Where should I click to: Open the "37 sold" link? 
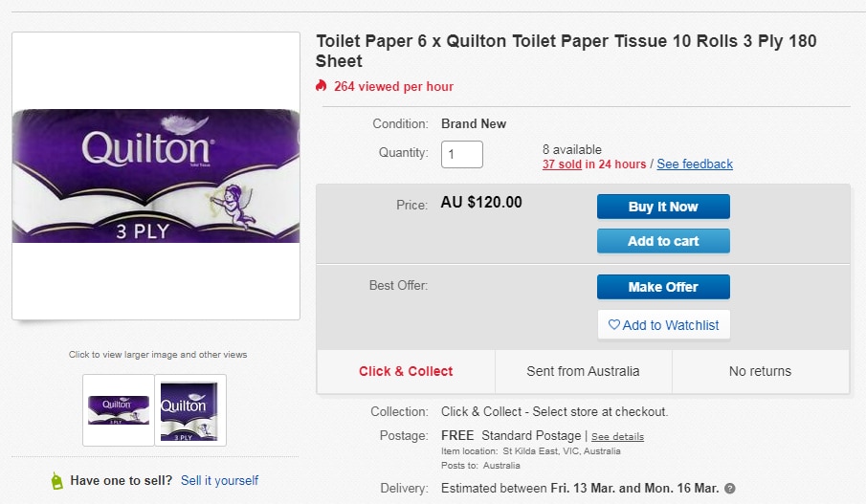562,164
